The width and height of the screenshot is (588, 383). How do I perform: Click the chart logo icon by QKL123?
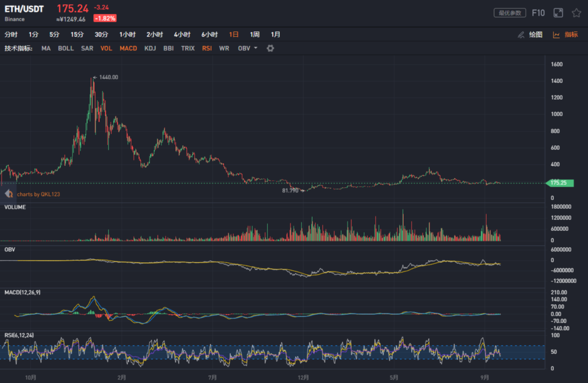coord(9,194)
